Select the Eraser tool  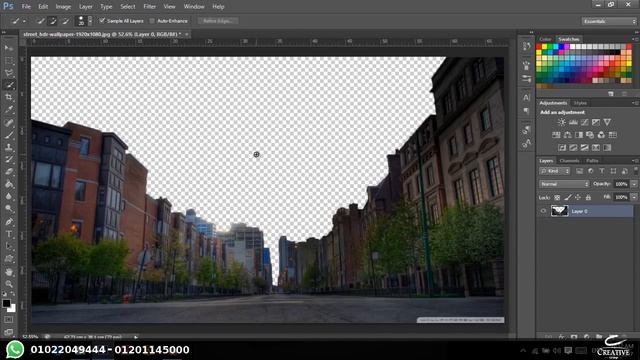pyautogui.click(x=9, y=171)
